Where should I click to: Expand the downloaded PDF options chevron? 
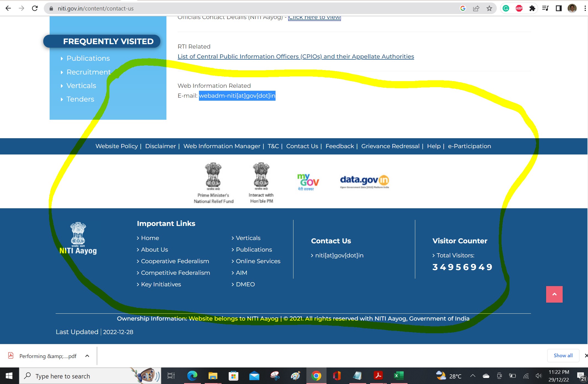pyautogui.click(x=87, y=356)
